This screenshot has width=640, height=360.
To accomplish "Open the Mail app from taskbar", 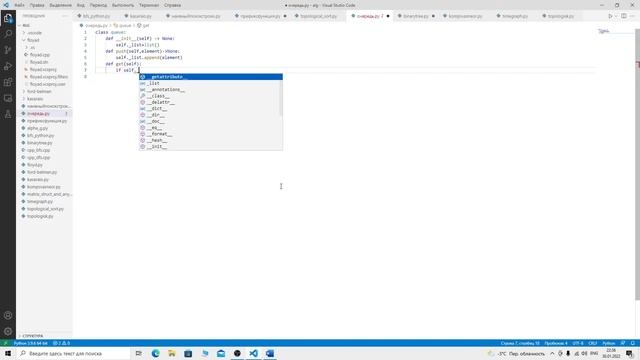I will click(221, 353).
